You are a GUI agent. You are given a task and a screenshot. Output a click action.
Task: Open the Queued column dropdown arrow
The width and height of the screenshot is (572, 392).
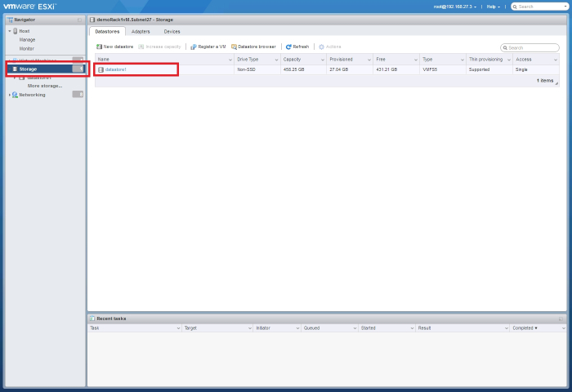click(x=355, y=328)
